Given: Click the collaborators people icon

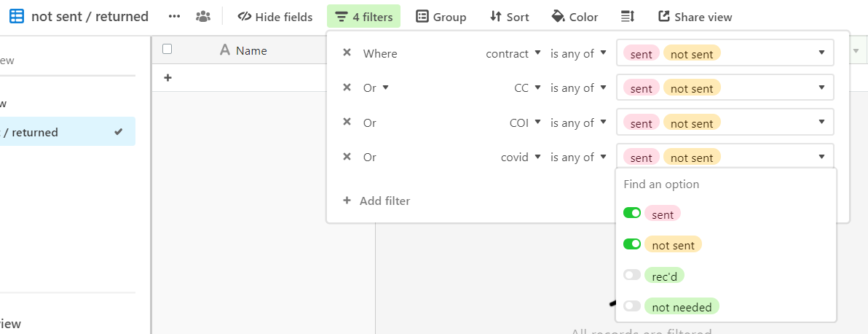Looking at the screenshot, I should coord(203,17).
